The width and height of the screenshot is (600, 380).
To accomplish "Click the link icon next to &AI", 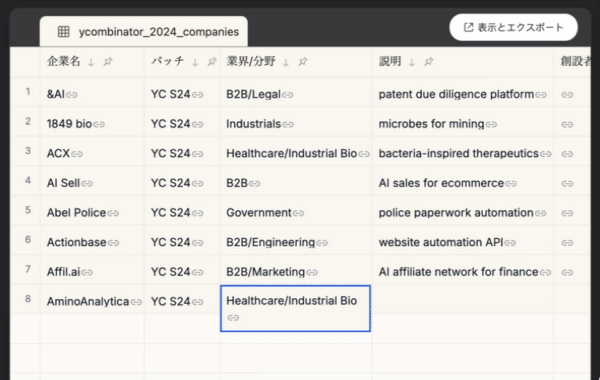I will [x=72, y=95].
